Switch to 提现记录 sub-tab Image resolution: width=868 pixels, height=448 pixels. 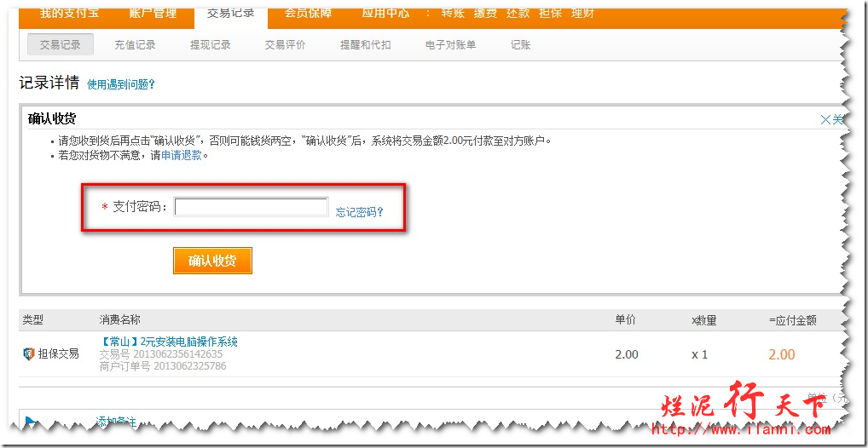point(211,45)
